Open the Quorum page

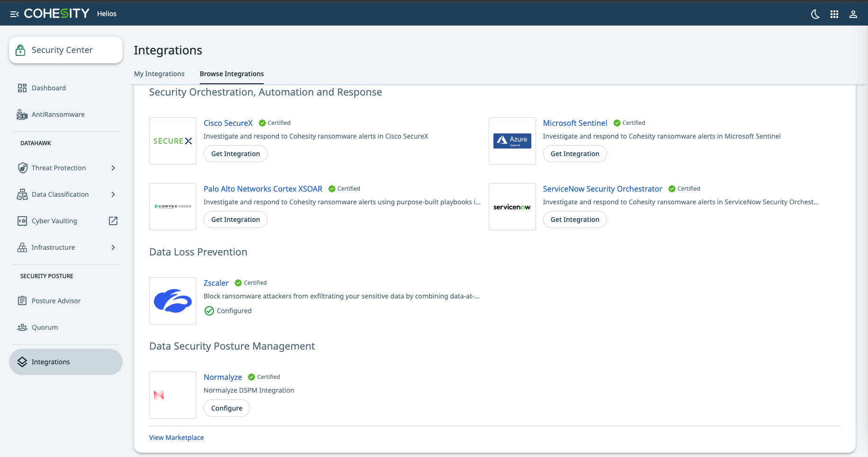point(45,327)
